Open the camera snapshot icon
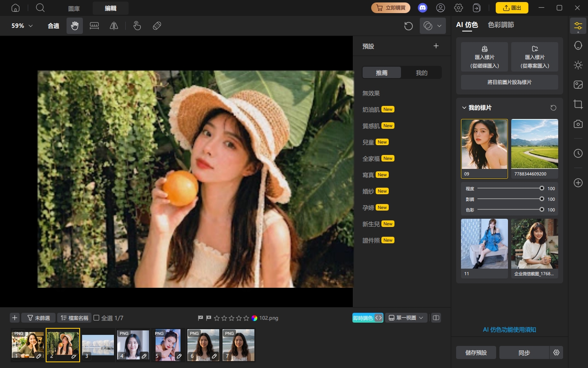The width and height of the screenshot is (588, 368). (x=578, y=124)
